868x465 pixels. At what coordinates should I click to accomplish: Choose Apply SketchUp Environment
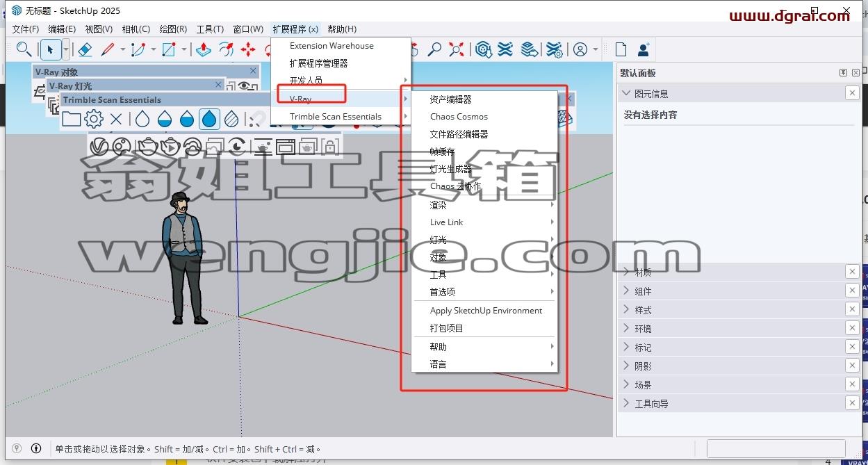click(485, 311)
